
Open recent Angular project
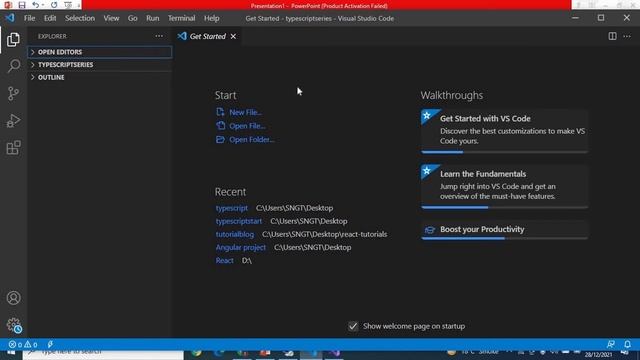[240, 247]
